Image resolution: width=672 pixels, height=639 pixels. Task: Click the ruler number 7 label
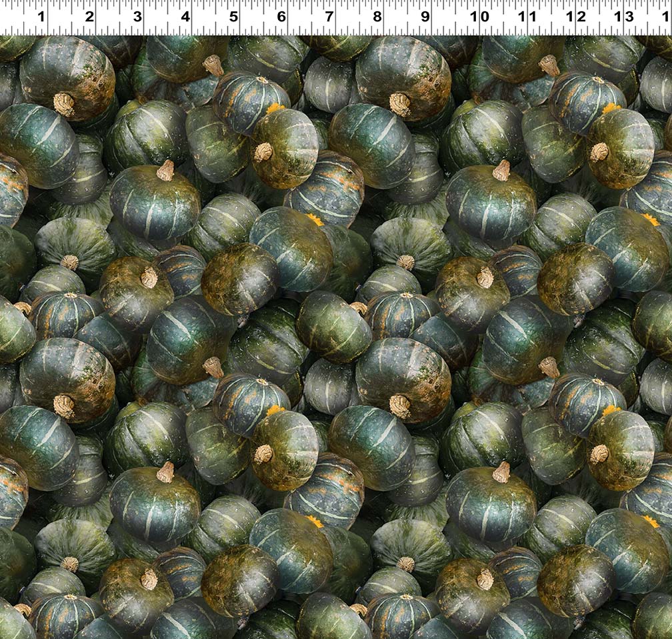[329, 17]
